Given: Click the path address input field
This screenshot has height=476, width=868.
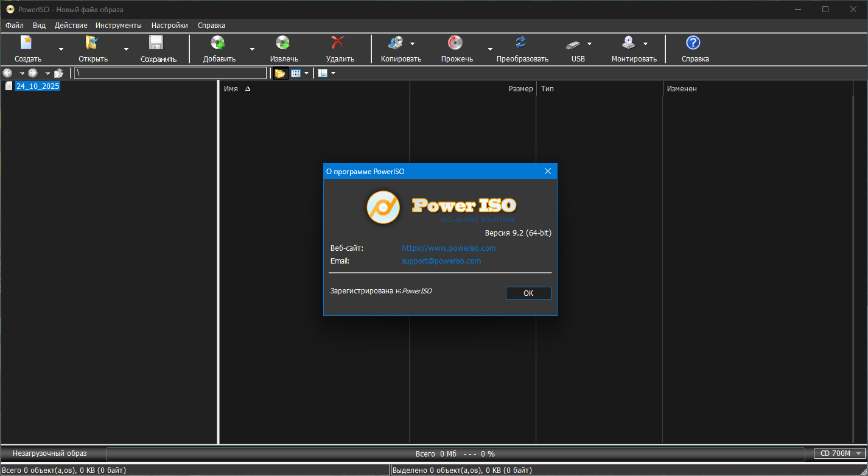Looking at the screenshot, I should pos(170,73).
